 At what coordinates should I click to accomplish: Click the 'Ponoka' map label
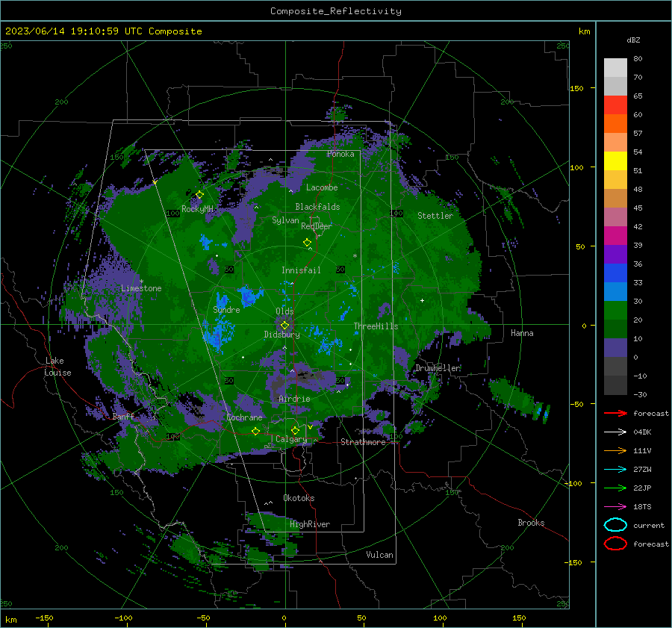[x=340, y=154]
